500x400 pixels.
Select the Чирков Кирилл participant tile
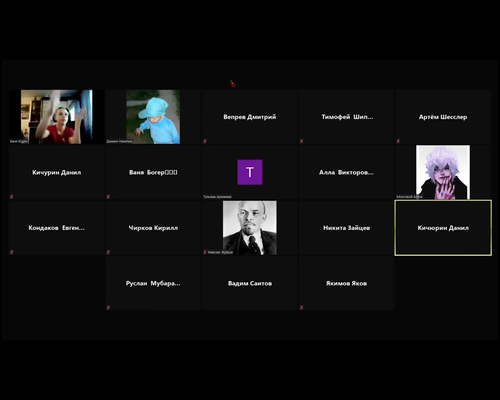tap(153, 228)
